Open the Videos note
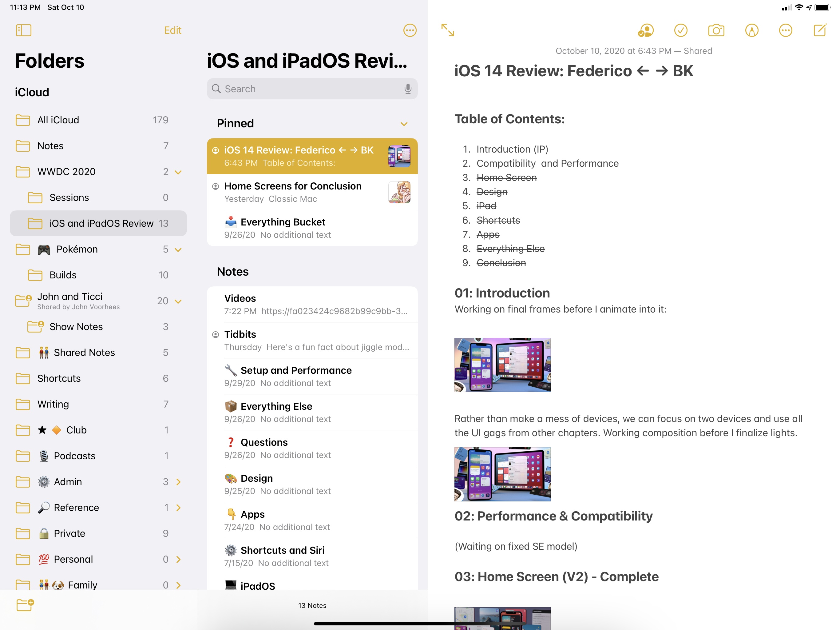Image resolution: width=840 pixels, height=630 pixels. (312, 304)
